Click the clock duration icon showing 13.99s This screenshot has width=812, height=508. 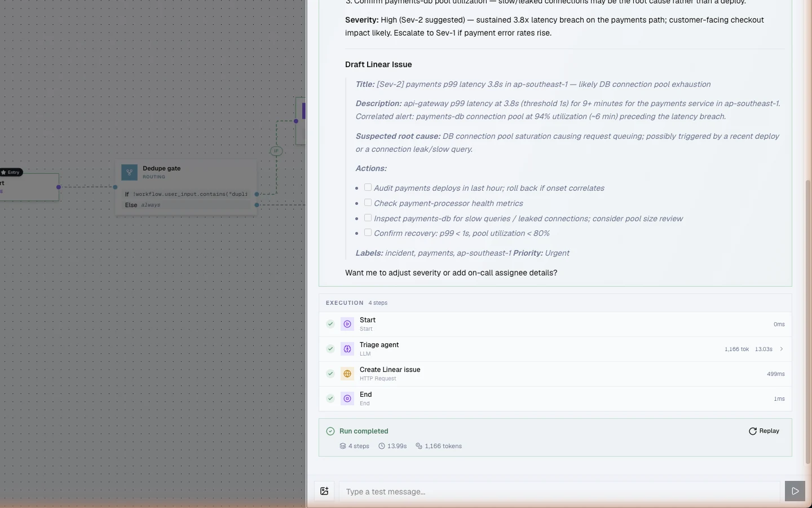(382, 446)
